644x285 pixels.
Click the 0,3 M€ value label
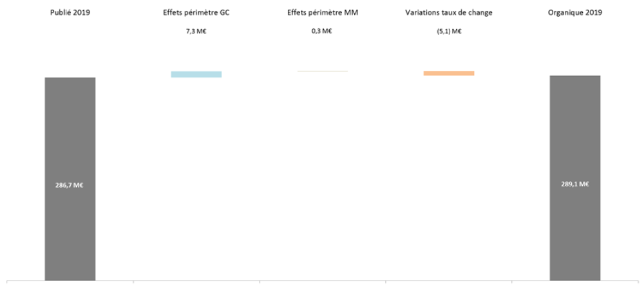click(x=322, y=31)
